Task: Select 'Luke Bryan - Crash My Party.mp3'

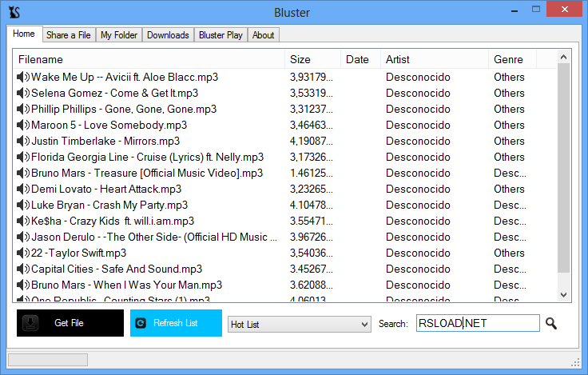Action: click(109, 205)
